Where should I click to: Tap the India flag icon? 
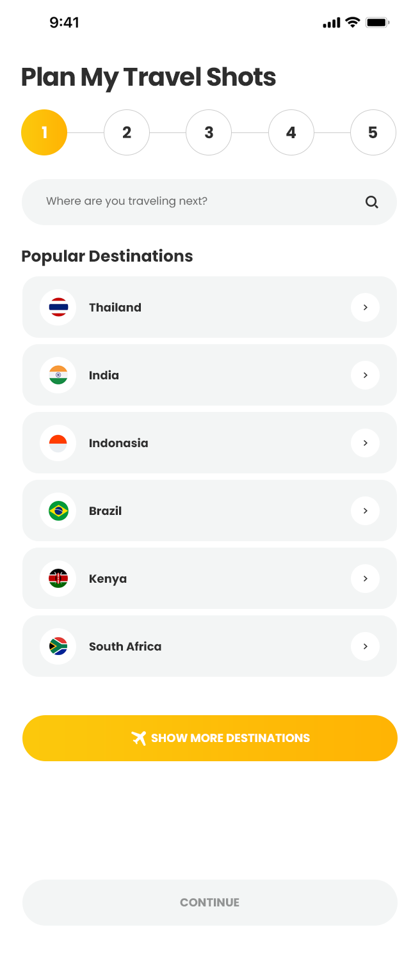point(58,375)
